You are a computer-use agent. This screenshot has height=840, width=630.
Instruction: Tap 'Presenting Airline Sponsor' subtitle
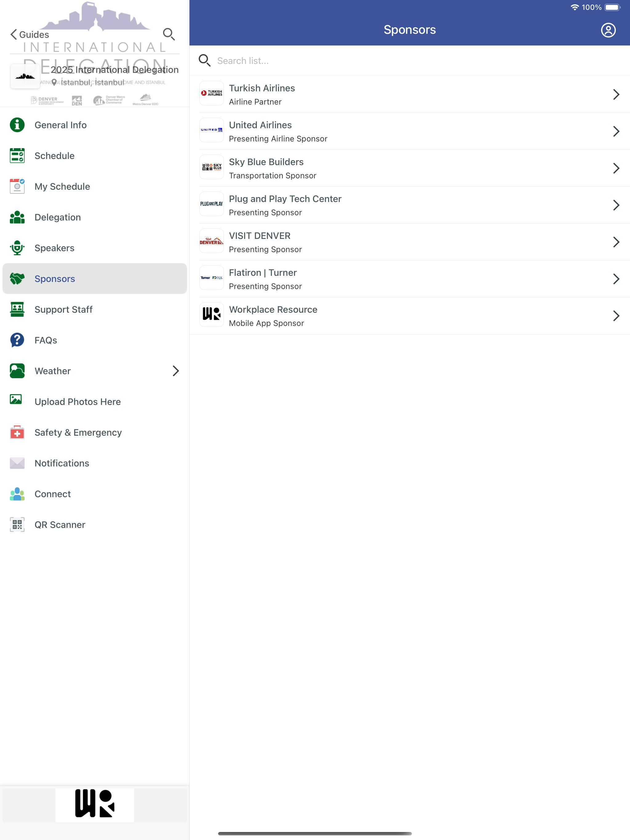(x=278, y=139)
